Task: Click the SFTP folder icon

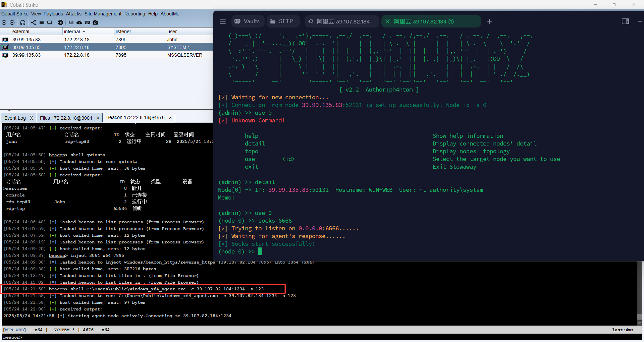Action: (273, 21)
